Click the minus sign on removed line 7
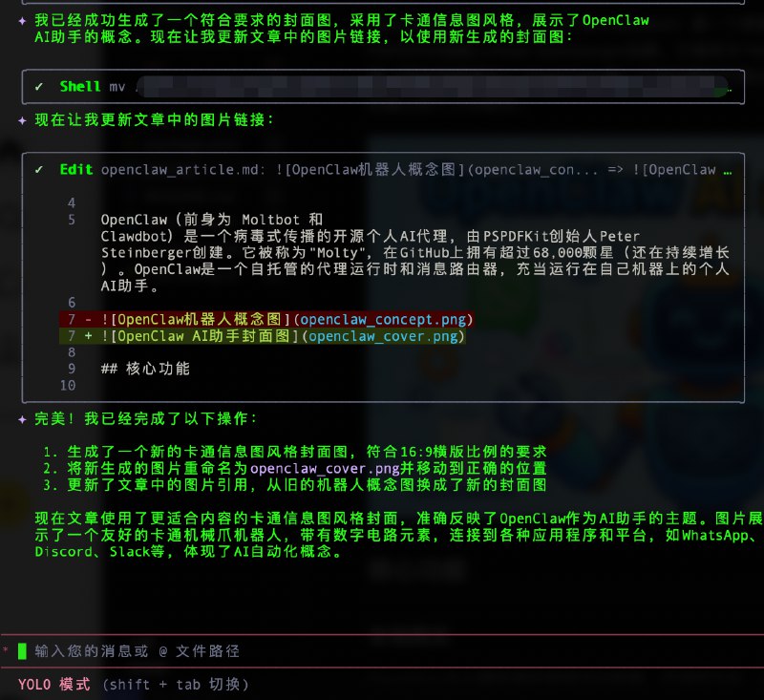 click(x=88, y=319)
